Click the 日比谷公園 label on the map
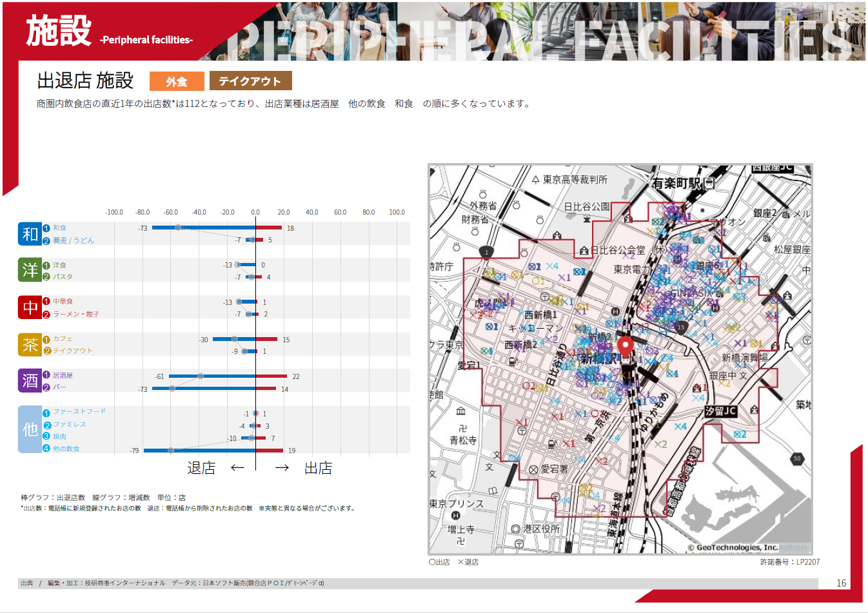Screen dimensions: 868x613 point(586,207)
